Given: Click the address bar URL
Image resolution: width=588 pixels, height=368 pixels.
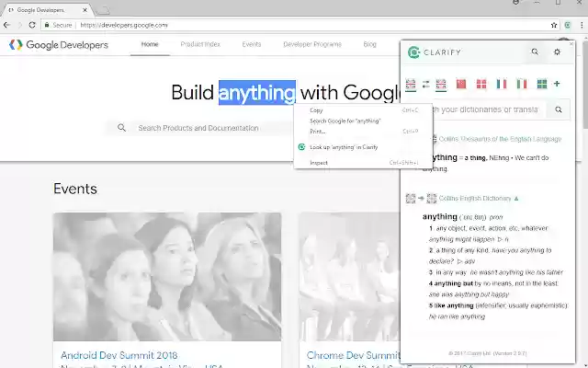Looking at the screenshot, I should click(124, 25).
